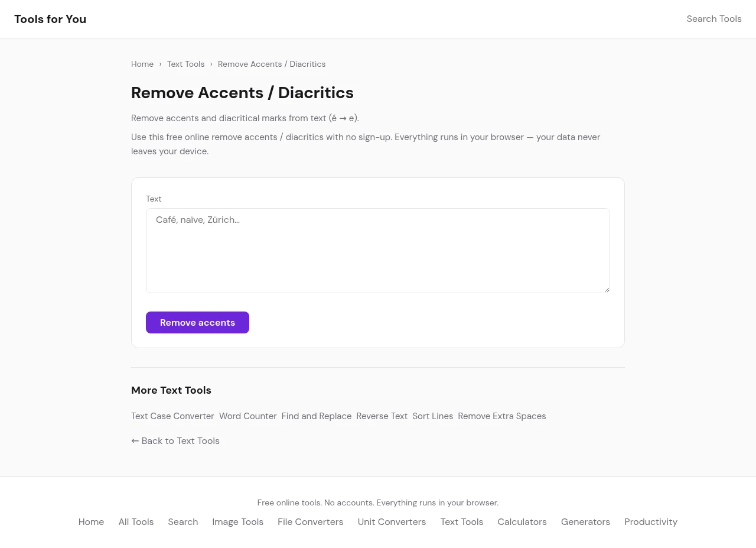Open Unit Converters footer link
This screenshot has height=548, width=756.
coord(392,522)
